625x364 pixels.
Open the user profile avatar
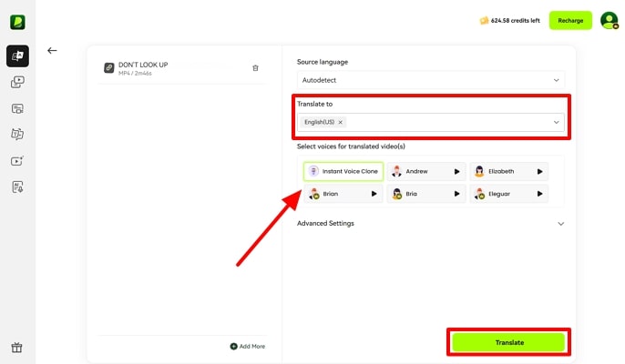pyautogui.click(x=609, y=20)
